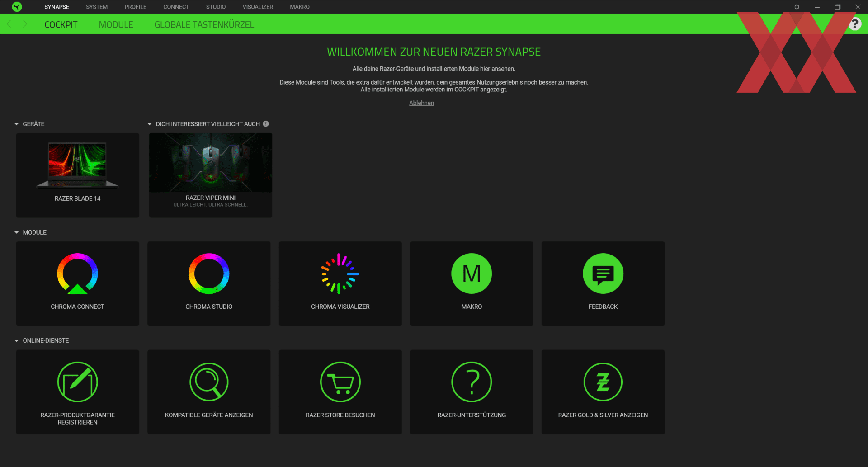Switch to the Module tab
868x467 pixels.
pyautogui.click(x=116, y=24)
